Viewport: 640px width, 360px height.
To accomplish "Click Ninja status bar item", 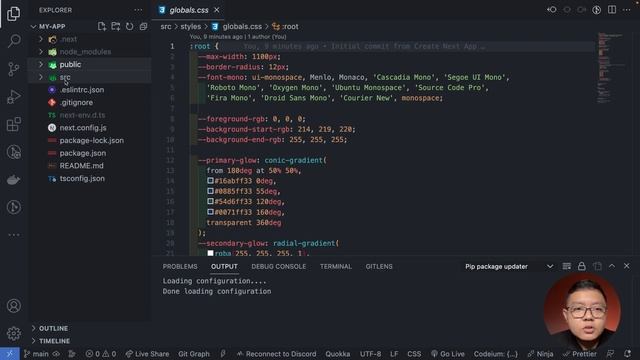I will point(540,354).
